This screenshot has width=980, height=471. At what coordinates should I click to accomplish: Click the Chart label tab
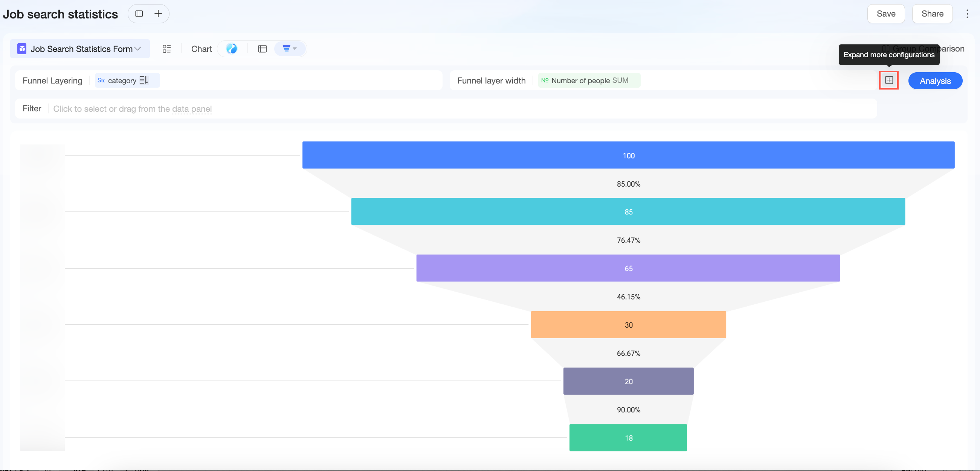pos(201,49)
